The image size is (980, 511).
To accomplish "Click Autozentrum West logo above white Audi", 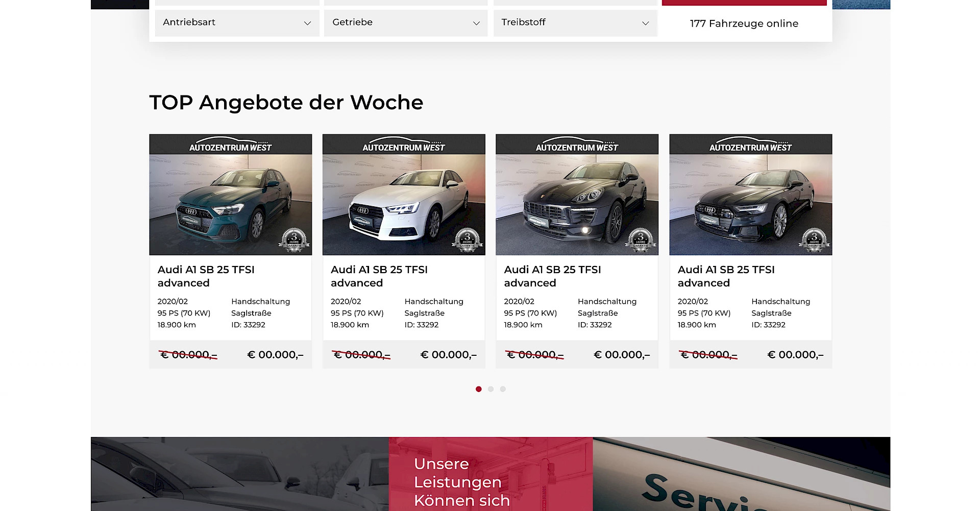I will 404,144.
